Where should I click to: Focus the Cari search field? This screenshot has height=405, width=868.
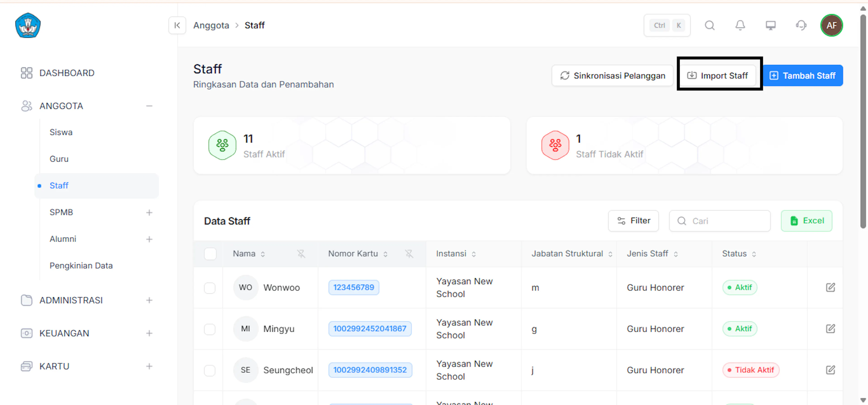(719, 221)
